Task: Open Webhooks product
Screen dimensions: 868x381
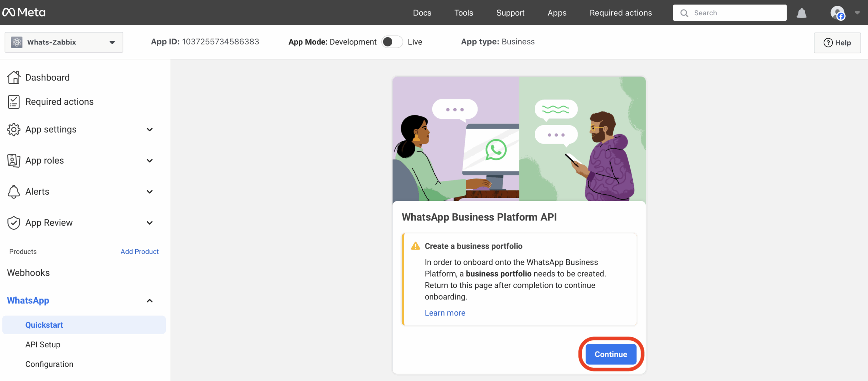Action: tap(28, 273)
